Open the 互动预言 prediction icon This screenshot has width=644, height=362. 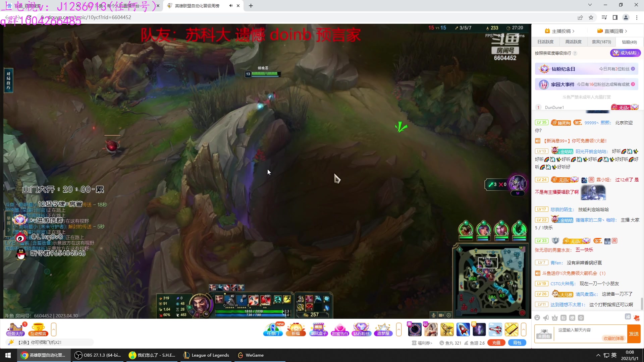tap(38, 329)
